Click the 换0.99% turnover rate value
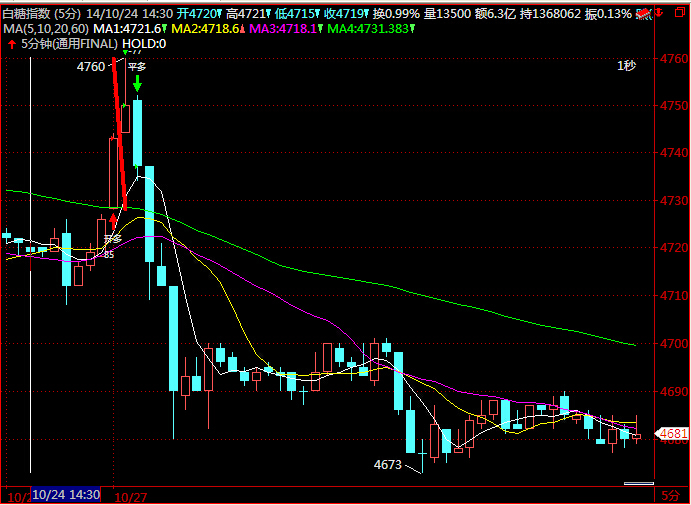 [396, 14]
